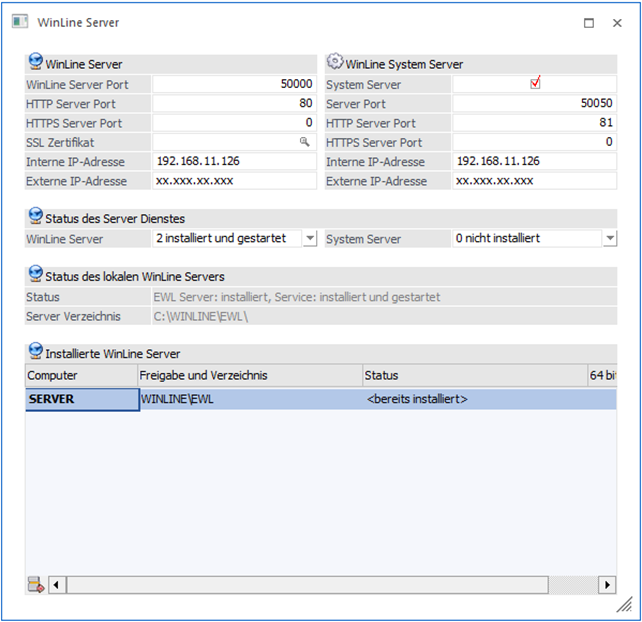Click the Status des Server Dienstes icon
The height and width of the screenshot is (622, 642).
[35, 216]
